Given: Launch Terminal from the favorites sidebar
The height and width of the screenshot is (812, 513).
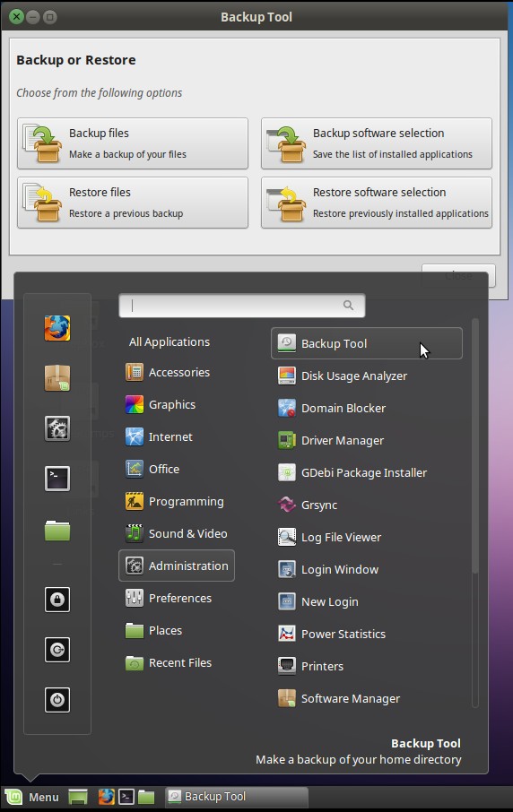Looking at the screenshot, I should (x=57, y=479).
